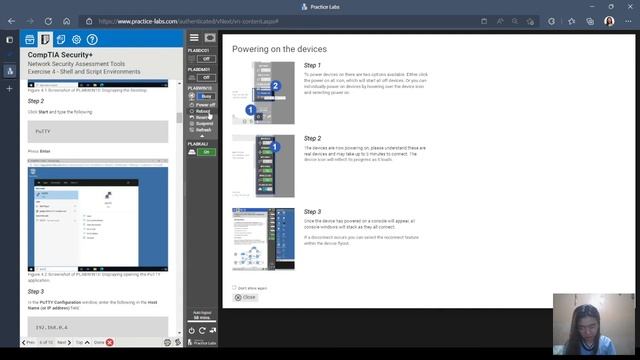Click the 'CompTIA Security+' heading text
The width and height of the screenshot is (640, 360).
pos(60,55)
